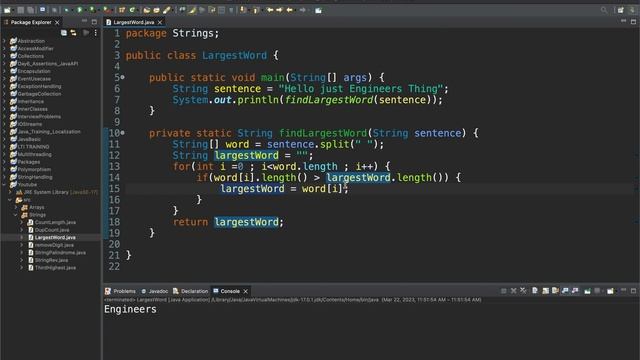The image size is (640, 360).
Task: Click the Save disk icon in toolbar
Action: [20, 10]
